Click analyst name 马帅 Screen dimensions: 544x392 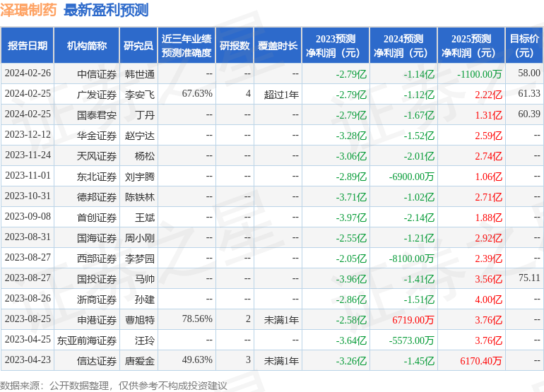[x=145, y=279]
